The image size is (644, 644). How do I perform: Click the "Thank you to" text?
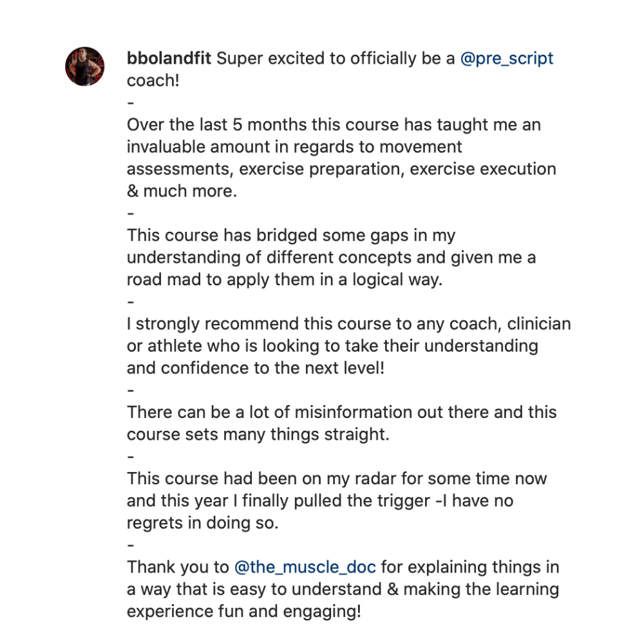click(x=178, y=567)
